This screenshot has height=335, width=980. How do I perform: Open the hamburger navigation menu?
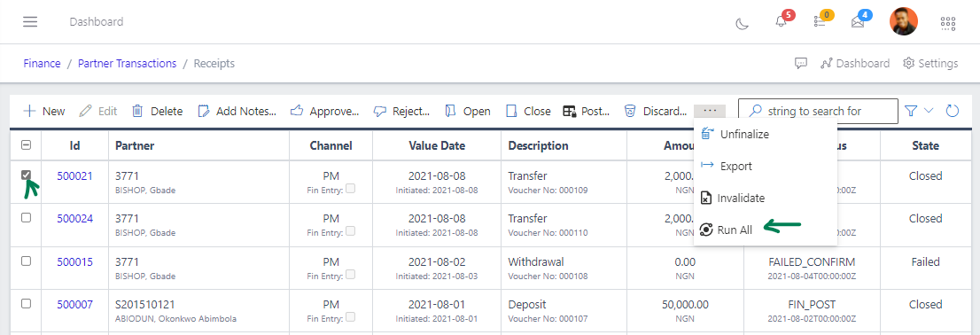(30, 22)
